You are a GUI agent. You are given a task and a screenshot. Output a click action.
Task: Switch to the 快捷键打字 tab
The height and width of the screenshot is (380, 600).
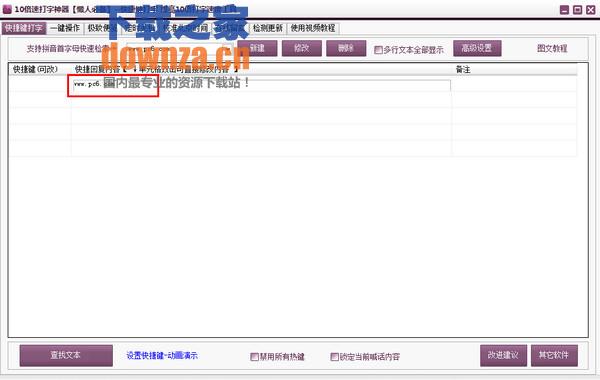coord(24,28)
